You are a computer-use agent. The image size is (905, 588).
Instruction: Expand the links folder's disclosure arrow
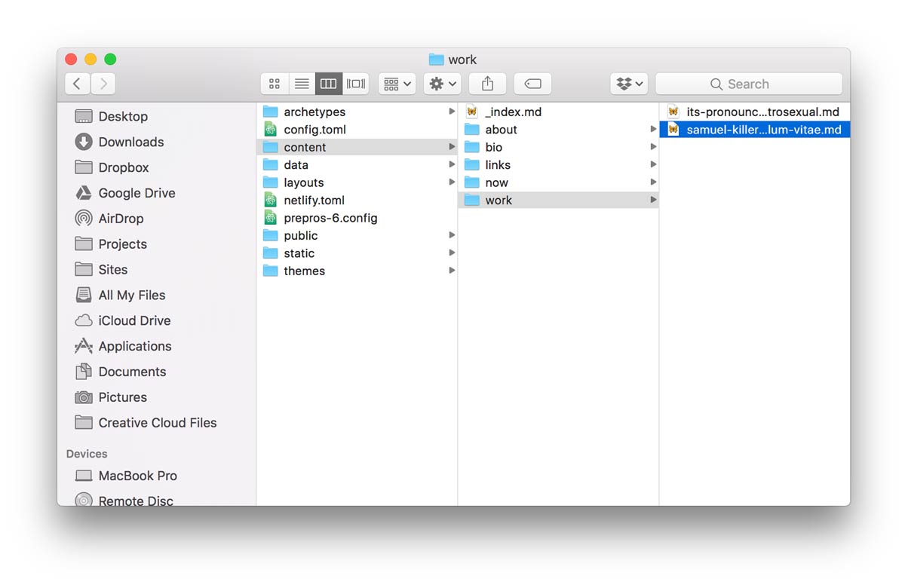(x=653, y=164)
